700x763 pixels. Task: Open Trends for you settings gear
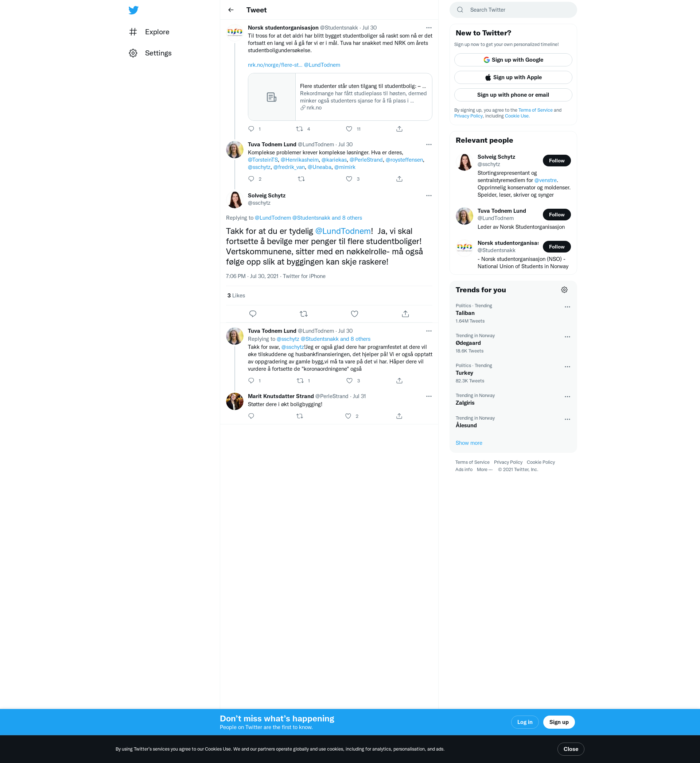pos(564,290)
